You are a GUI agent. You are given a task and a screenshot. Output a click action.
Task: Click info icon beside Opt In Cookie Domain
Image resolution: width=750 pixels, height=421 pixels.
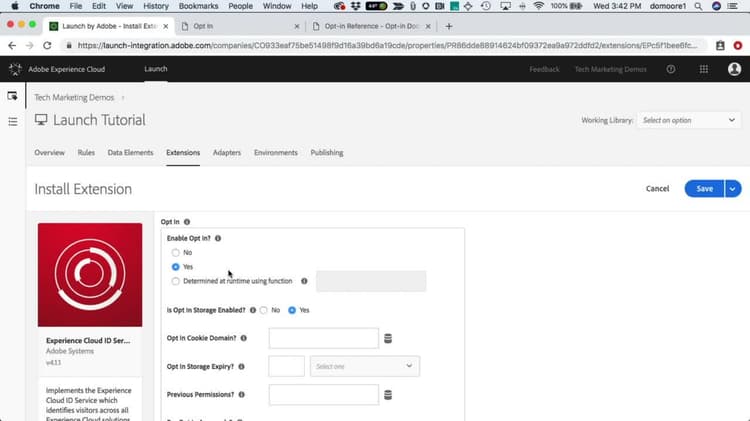click(x=243, y=338)
